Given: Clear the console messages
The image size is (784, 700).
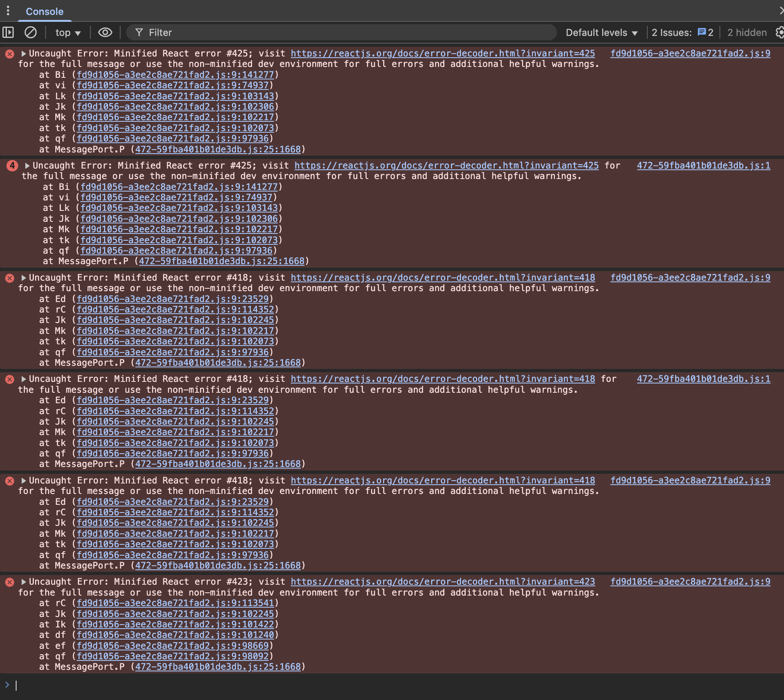Looking at the screenshot, I should [x=31, y=32].
